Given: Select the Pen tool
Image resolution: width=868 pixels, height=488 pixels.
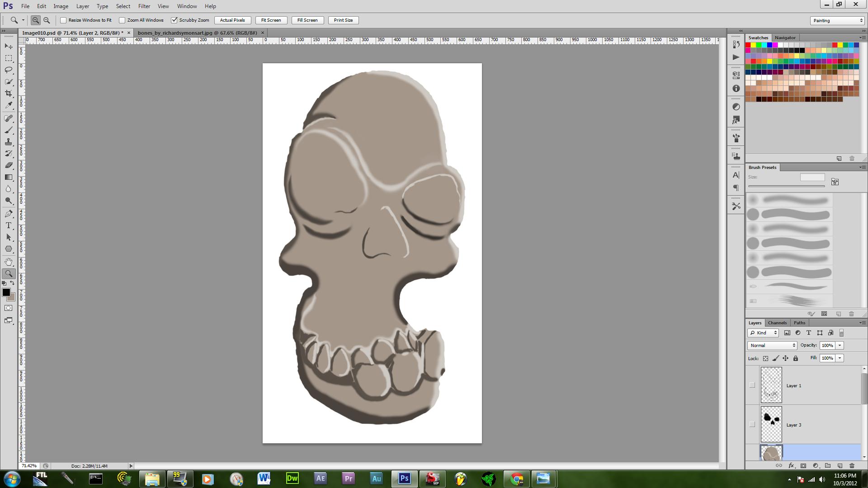Looking at the screenshot, I should pos(9,214).
